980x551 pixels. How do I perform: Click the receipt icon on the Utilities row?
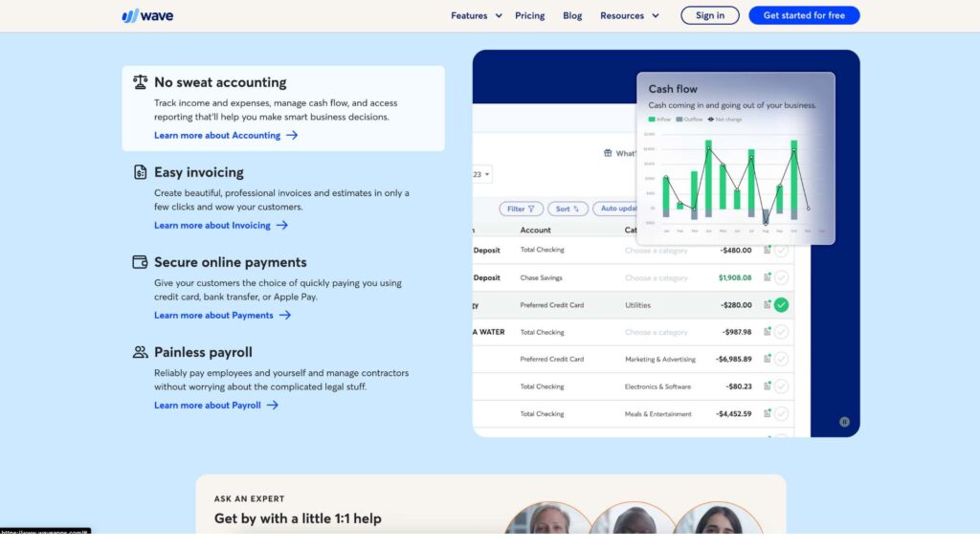tap(768, 305)
